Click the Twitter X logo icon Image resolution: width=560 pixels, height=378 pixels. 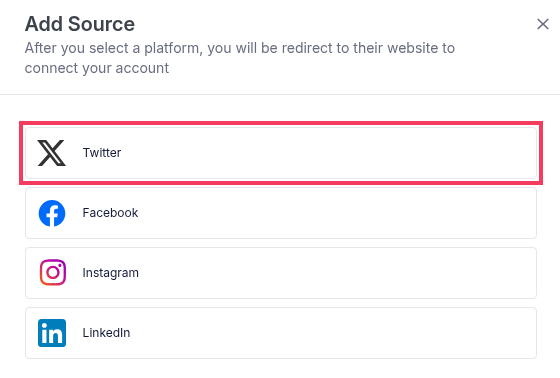(52, 153)
